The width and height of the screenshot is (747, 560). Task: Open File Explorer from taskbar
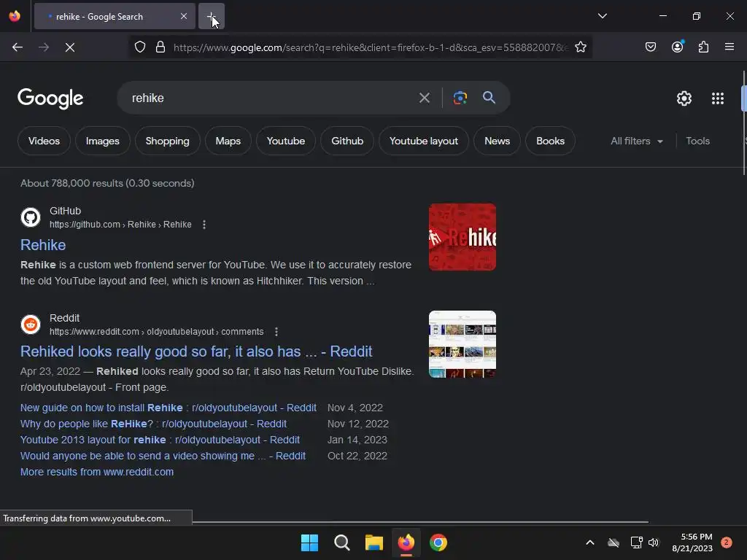(x=374, y=542)
